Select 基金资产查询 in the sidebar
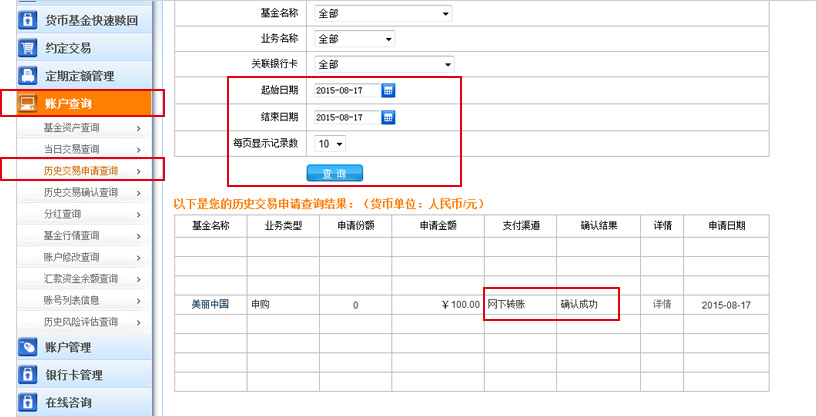Viewport: 817px width, 417px height. coord(84,128)
